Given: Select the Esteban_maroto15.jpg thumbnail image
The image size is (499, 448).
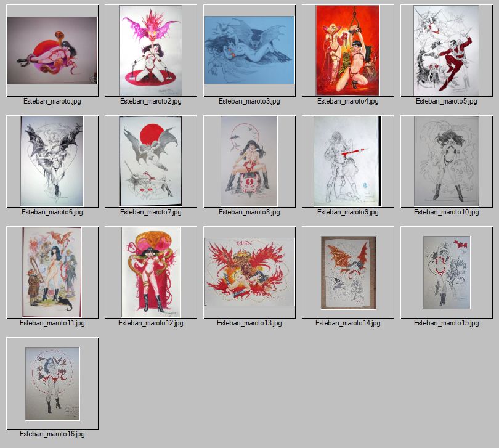Looking at the screenshot, I should [447, 272].
